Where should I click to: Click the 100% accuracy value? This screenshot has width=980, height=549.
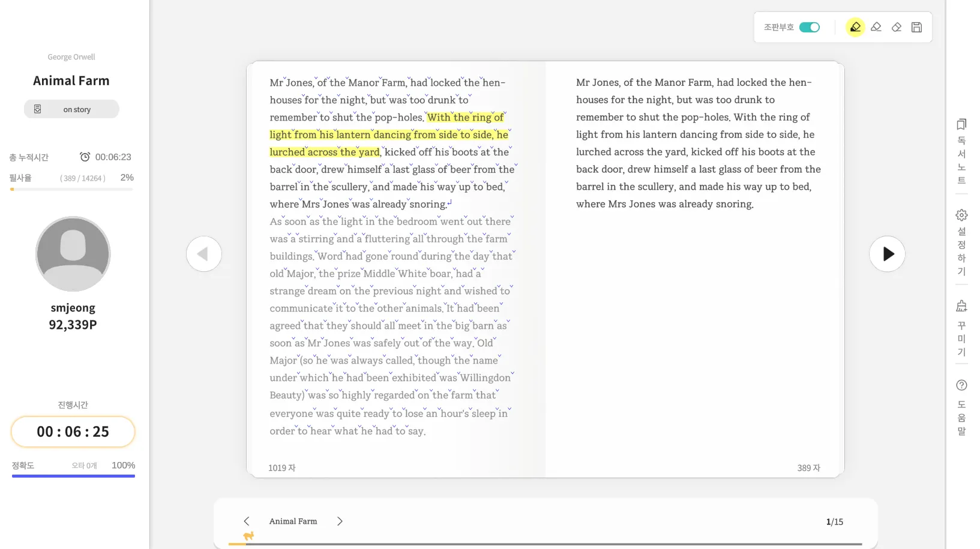pos(123,465)
